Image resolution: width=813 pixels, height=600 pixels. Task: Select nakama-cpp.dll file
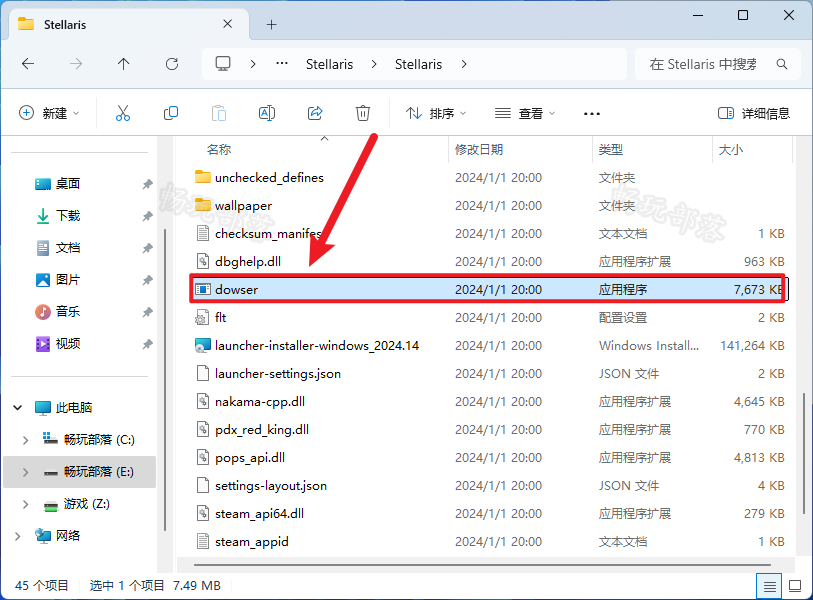click(260, 401)
